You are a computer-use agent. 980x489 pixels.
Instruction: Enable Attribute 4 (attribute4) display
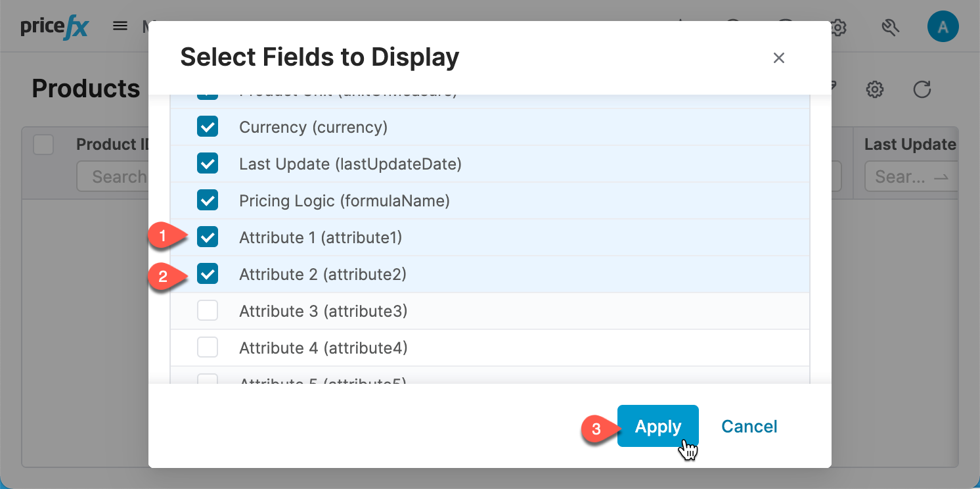(208, 347)
